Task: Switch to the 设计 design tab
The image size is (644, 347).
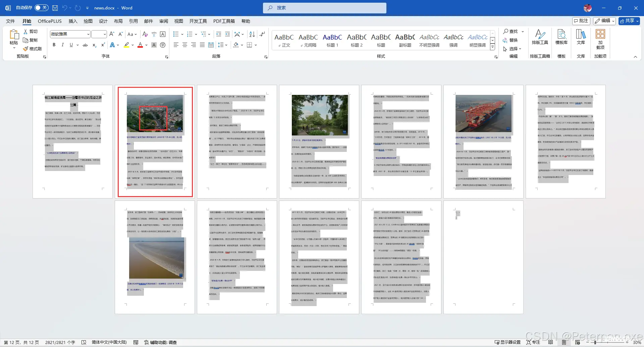Action: coord(103,21)
